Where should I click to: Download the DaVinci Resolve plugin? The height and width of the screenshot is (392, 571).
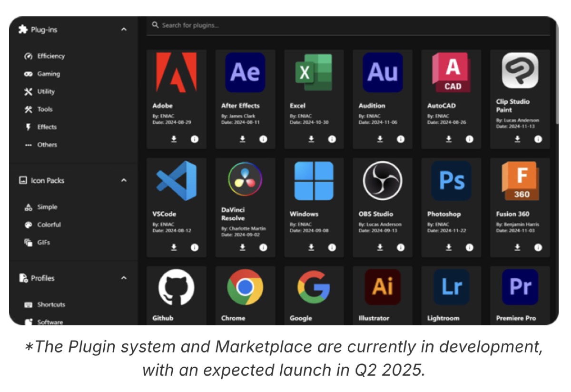point(243,247)
